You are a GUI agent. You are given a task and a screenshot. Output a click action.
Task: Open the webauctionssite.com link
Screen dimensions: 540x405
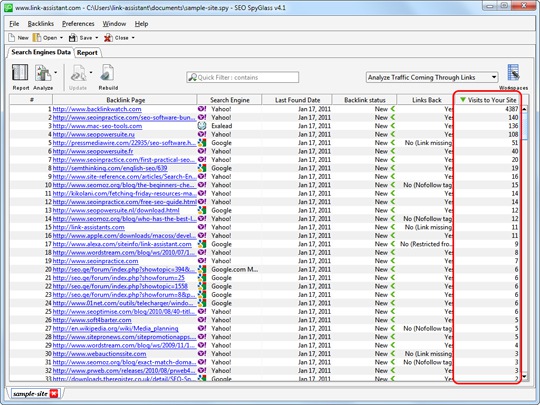coord(99,354)
